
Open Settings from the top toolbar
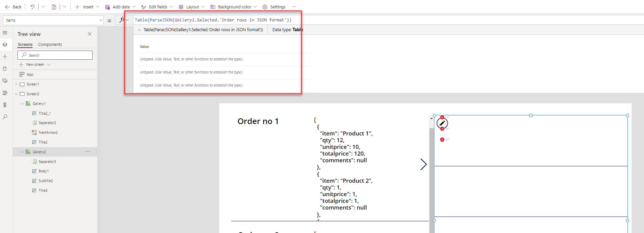click(274, 7)
